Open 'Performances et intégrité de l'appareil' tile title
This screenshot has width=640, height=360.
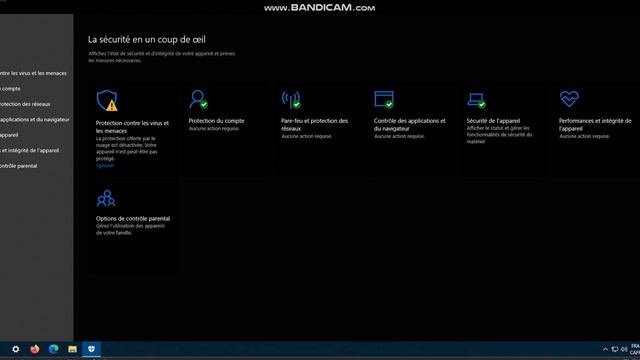click(595, 124)
